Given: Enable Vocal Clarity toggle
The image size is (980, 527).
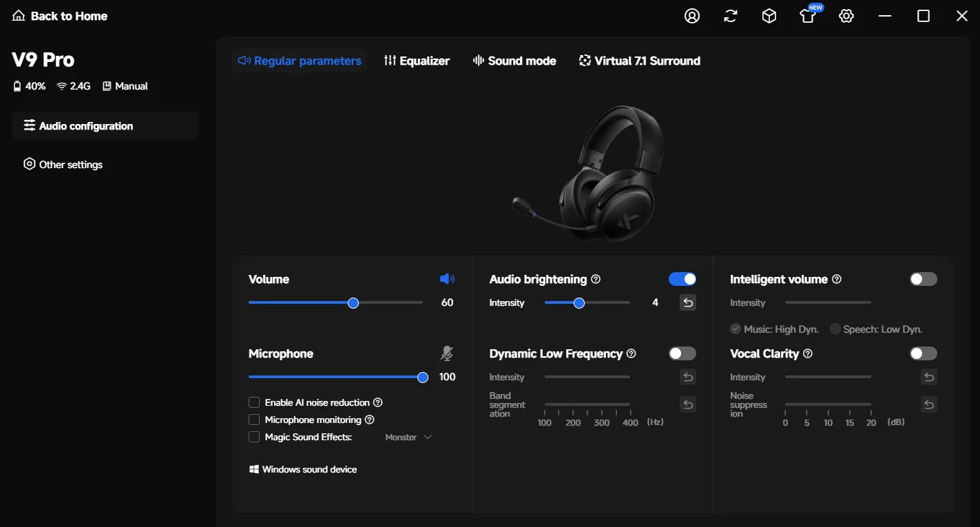Looking at the screenshot, I should click(x=924, y=353).
